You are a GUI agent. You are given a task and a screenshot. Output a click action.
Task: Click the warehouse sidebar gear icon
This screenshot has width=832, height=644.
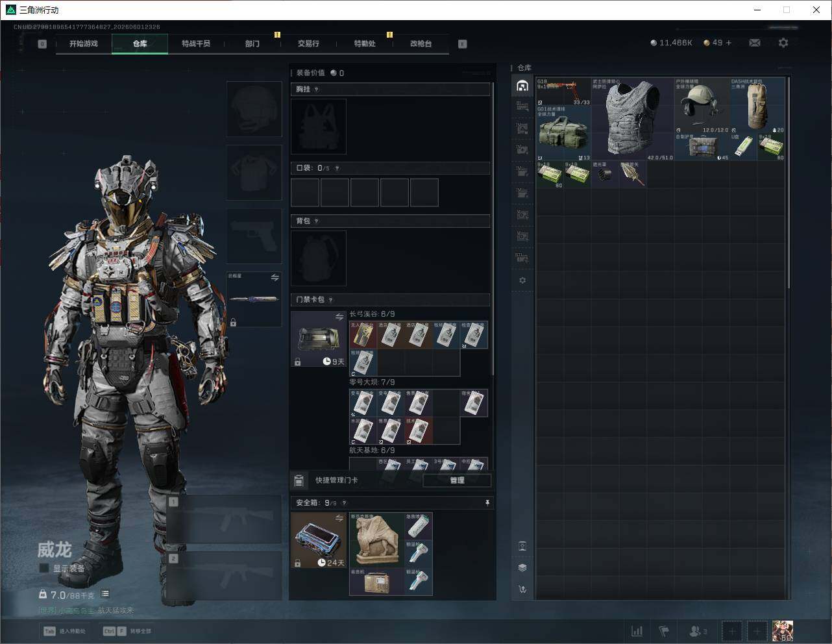click(x=522, y=280)
